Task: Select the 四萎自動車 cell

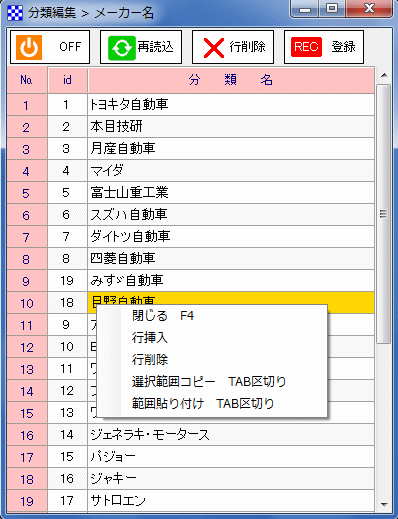Action: point(231,259)
